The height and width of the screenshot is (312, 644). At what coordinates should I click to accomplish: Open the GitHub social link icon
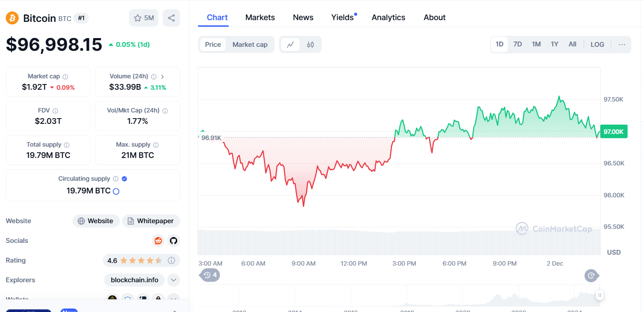click(x=174, y=241)
